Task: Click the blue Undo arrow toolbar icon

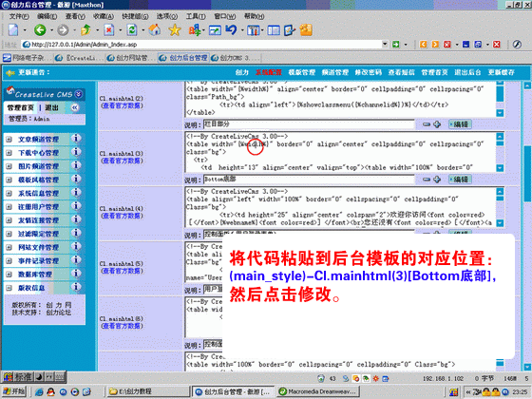Action: point(231,30)
